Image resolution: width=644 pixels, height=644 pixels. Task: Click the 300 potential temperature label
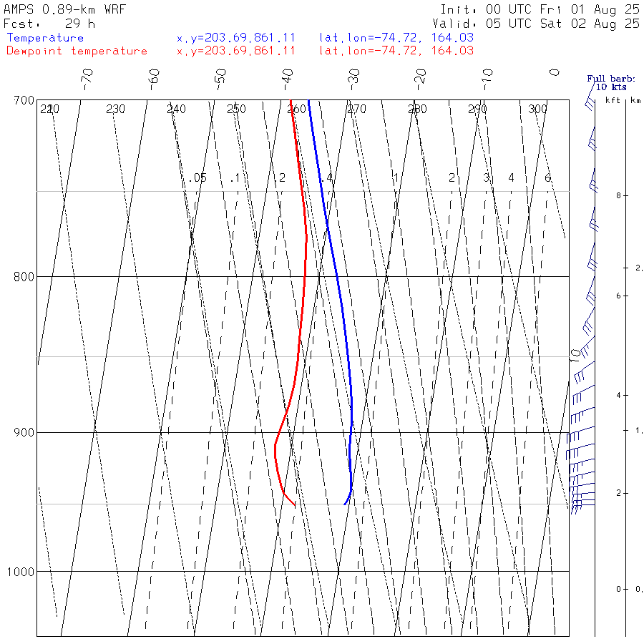(x=537, y=109)
